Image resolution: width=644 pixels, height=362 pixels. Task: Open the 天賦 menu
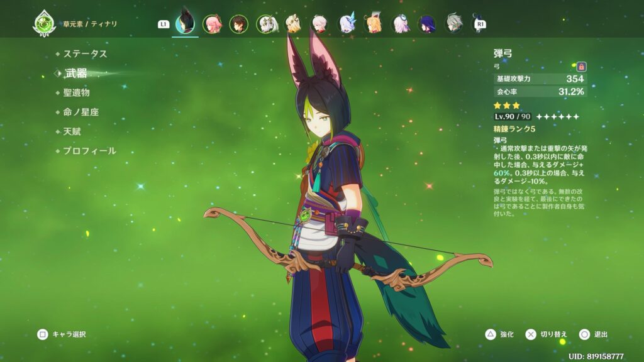coord(72,131)
